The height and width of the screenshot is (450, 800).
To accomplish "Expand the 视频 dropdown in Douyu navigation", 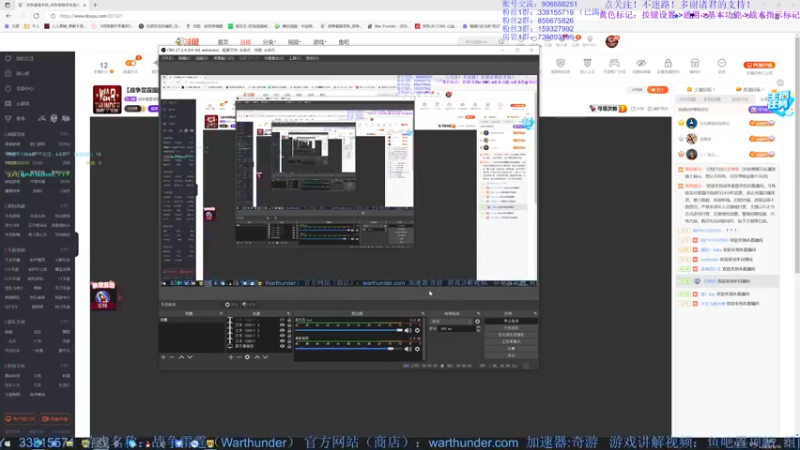I will [294, 42].
